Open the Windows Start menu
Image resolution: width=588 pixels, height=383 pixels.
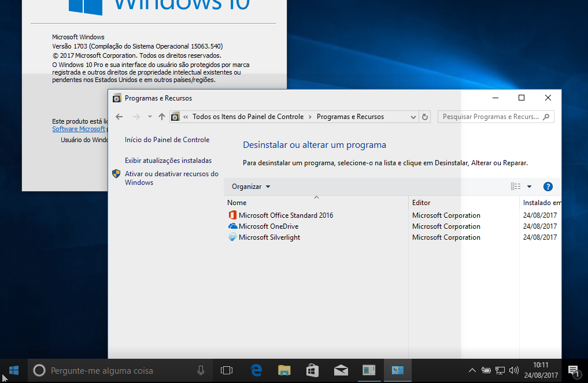point(14,371)
